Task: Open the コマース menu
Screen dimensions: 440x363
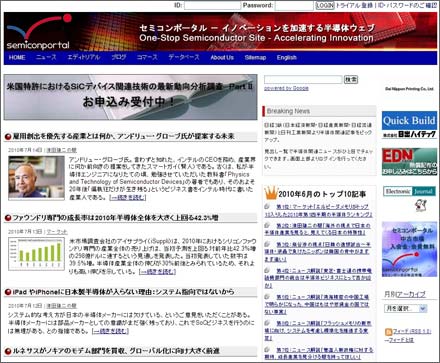Action: point(147,57)
